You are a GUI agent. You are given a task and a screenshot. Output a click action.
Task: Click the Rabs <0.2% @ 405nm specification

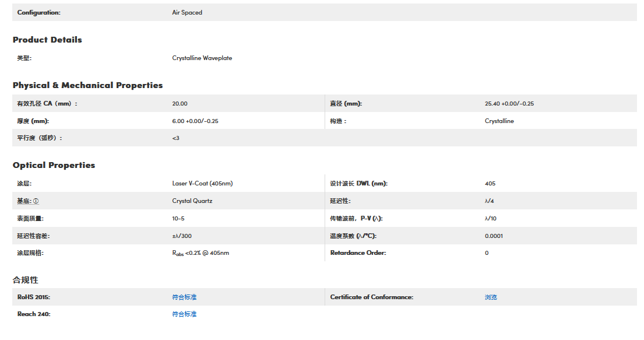(201, 253)
